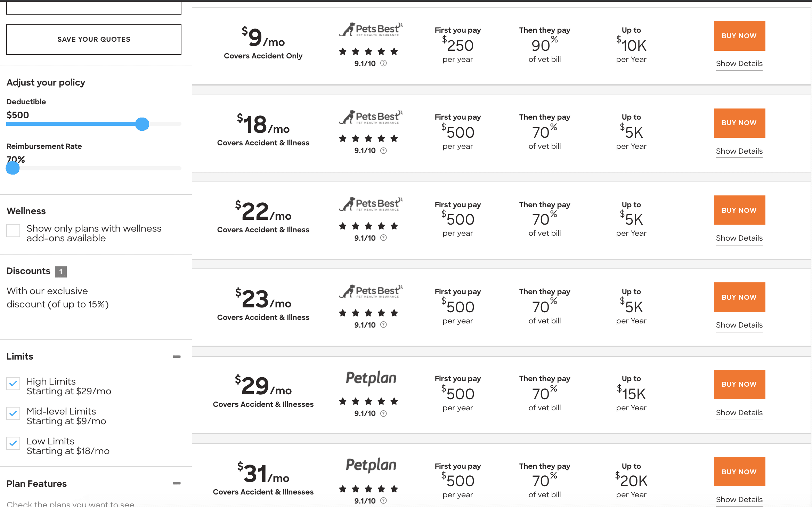Click Petplan logo on $29/mo plan
Screen dimensions: 812x507
point(371,378)
